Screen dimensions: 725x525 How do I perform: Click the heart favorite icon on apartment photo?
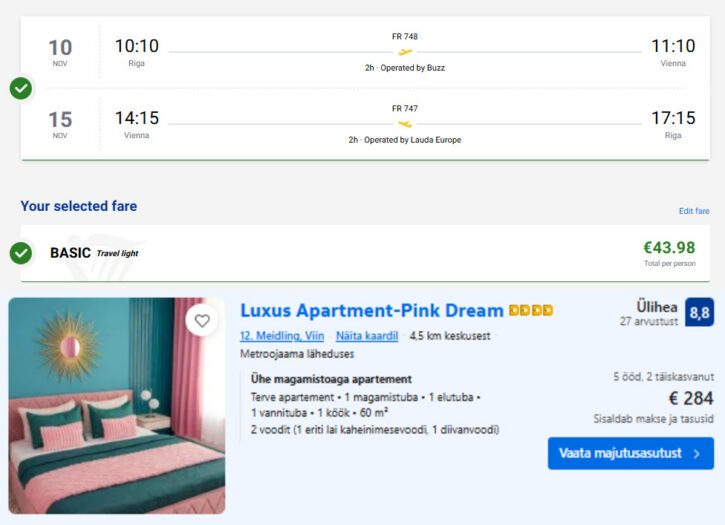(202, 321)
